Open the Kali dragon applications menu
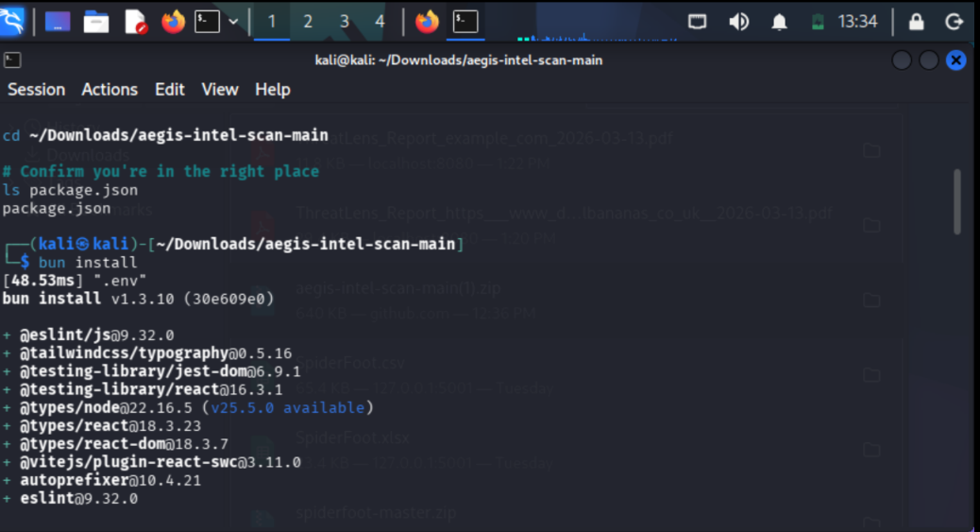The height and width of the screenshot is (532, 980). (x=12, y=22)
